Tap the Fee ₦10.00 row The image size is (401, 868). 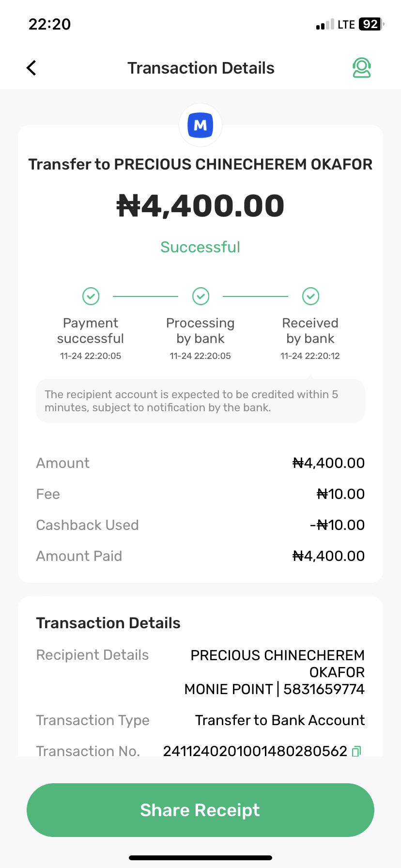[x=200, y=494]
